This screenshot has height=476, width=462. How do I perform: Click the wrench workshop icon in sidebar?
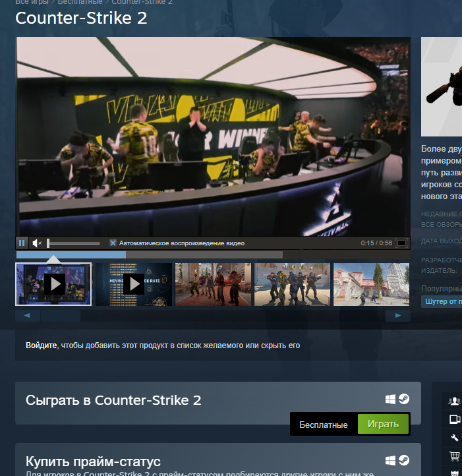coord(454,438)
